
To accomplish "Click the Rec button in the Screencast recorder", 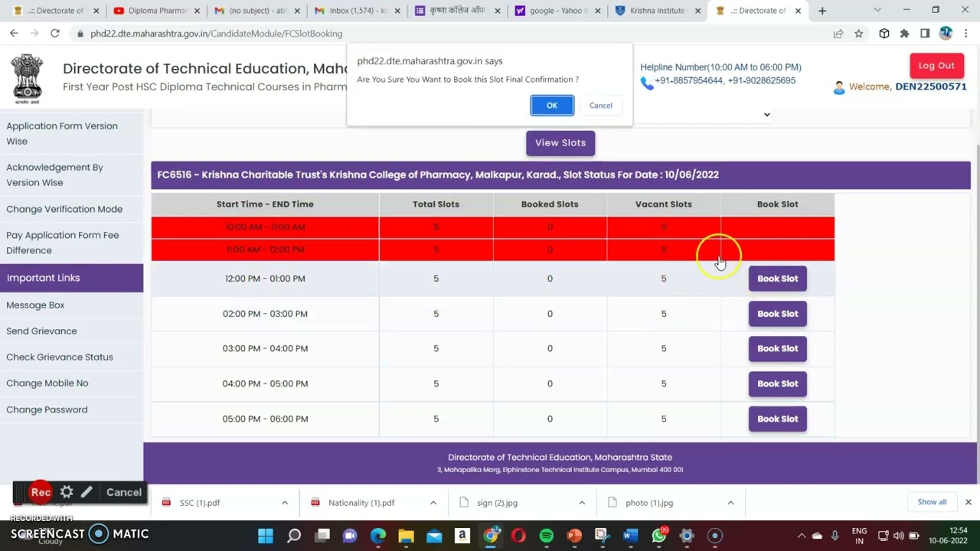I will (x=41, y=492).
